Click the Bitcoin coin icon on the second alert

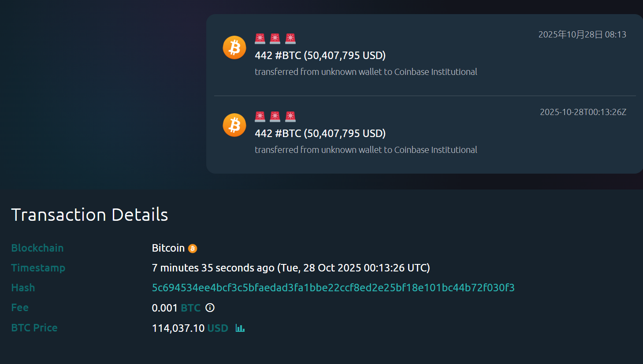click(x=234, y=125)
